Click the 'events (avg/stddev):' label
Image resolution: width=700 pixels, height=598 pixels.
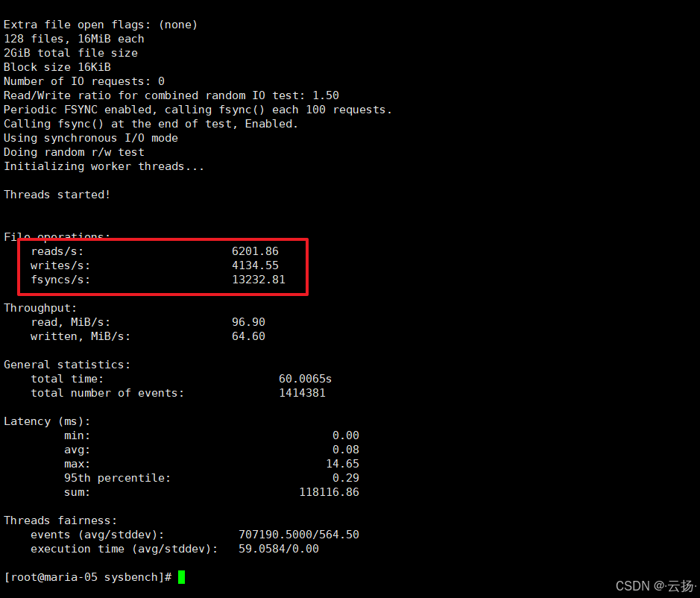[x=98, y=535]
